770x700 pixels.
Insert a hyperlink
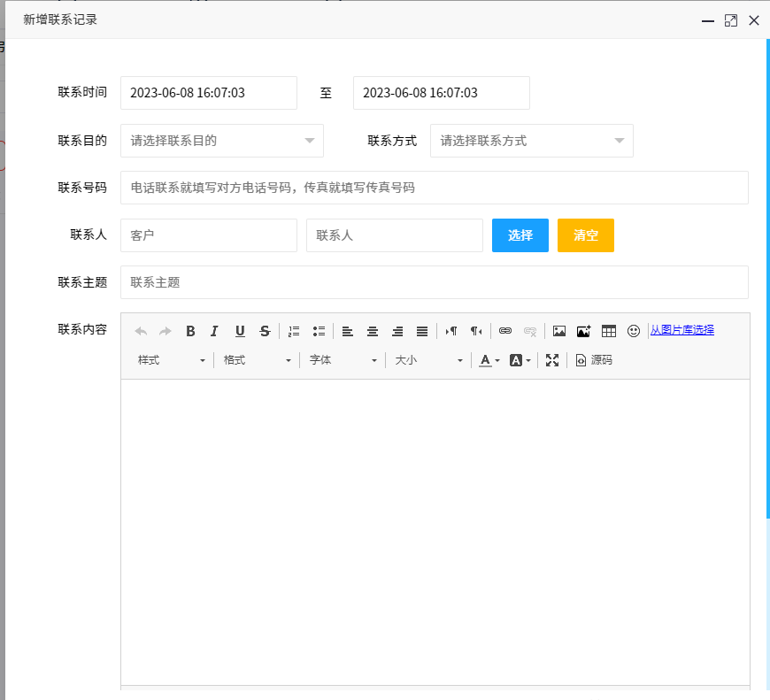click(x=505, y=331)
